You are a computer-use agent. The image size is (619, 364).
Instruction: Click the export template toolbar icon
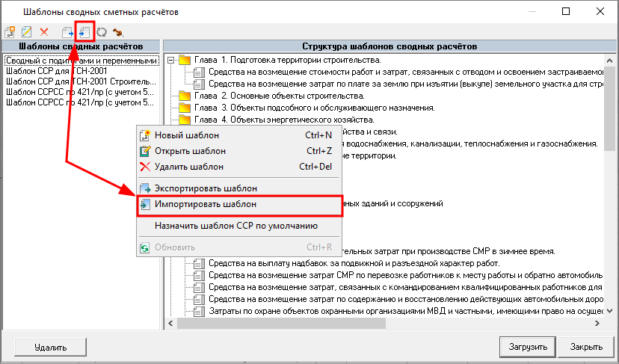tap(67, 32)
